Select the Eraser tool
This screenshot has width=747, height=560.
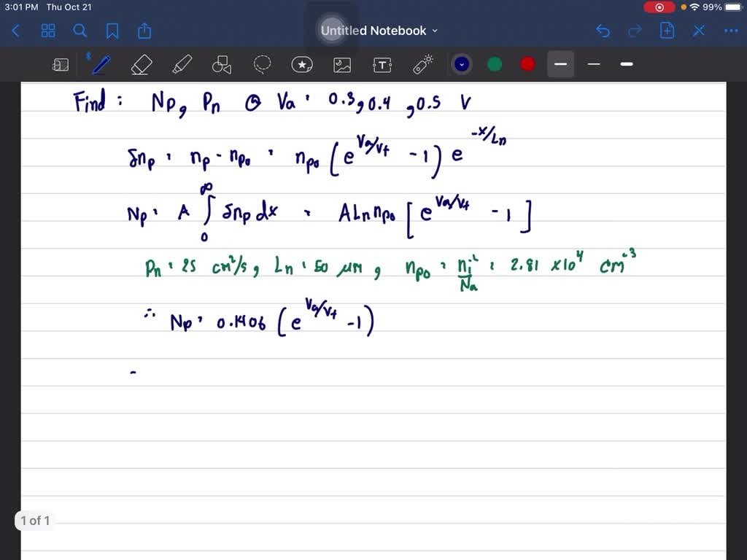click(141, 64)
